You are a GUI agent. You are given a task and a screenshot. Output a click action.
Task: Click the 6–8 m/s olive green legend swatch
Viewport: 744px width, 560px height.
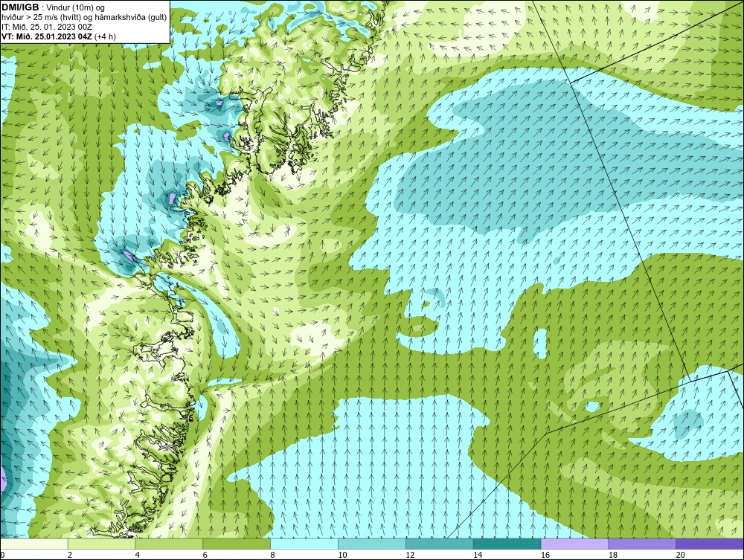pyautogui.click(x=237, y=544)
